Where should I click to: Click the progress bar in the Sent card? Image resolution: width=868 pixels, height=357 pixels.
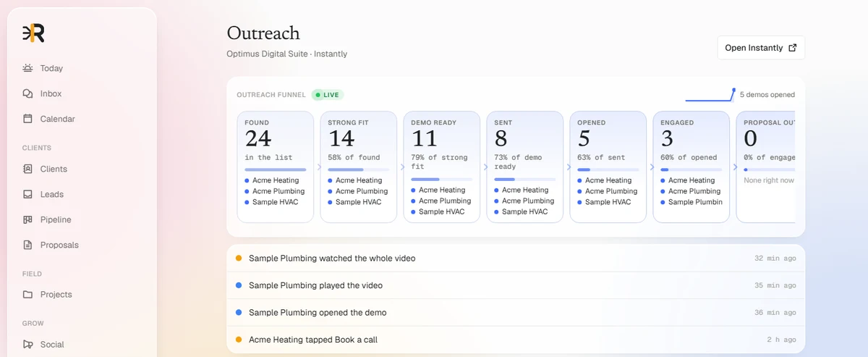click(525, 179)
